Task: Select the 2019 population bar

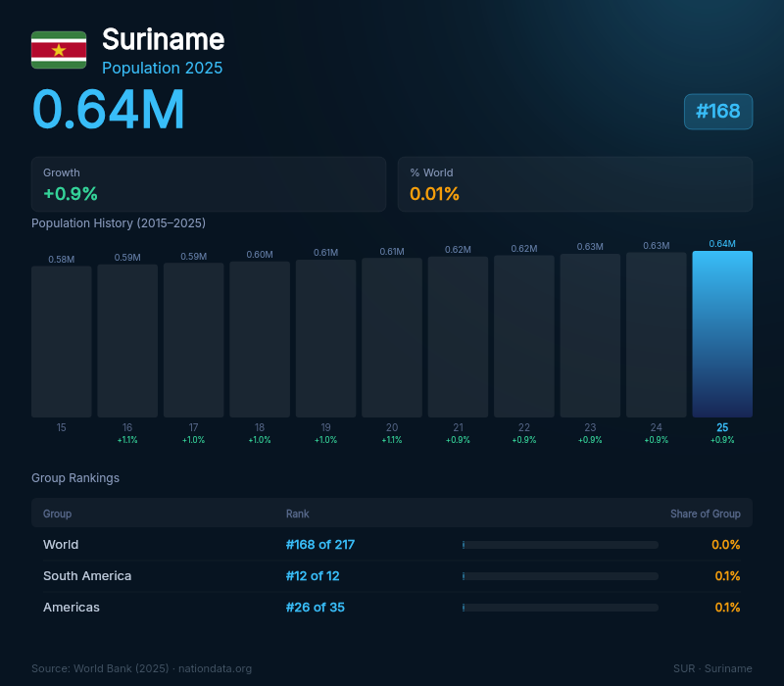Action: [x=326, y=338]
